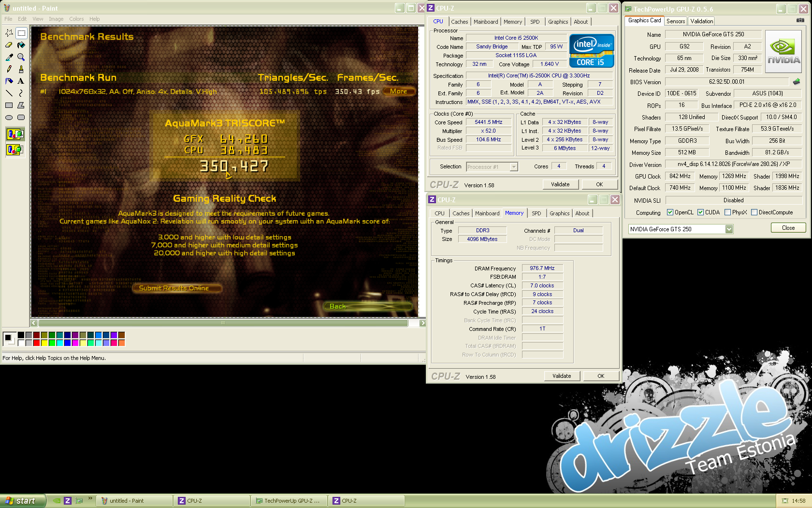Click the CPU-Z quick launch icon on taskbar
The height and width of the screenshot is (508, 812).
tap(68, 501)
